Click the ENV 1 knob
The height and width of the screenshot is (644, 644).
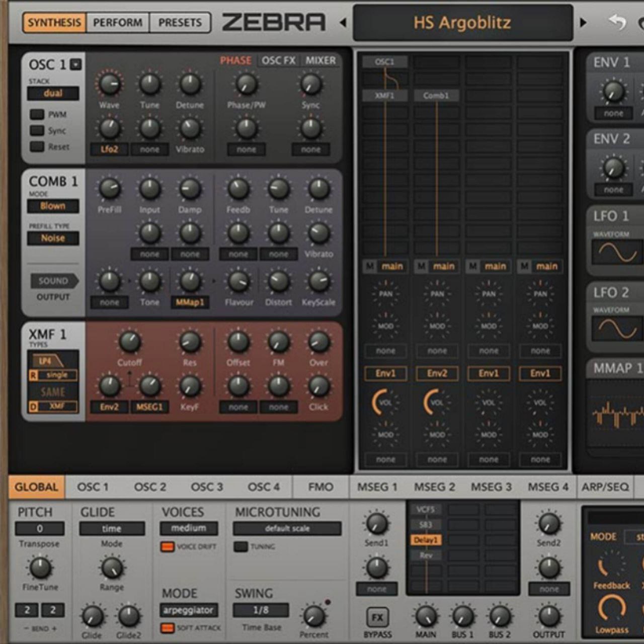(x=613, y=91)
